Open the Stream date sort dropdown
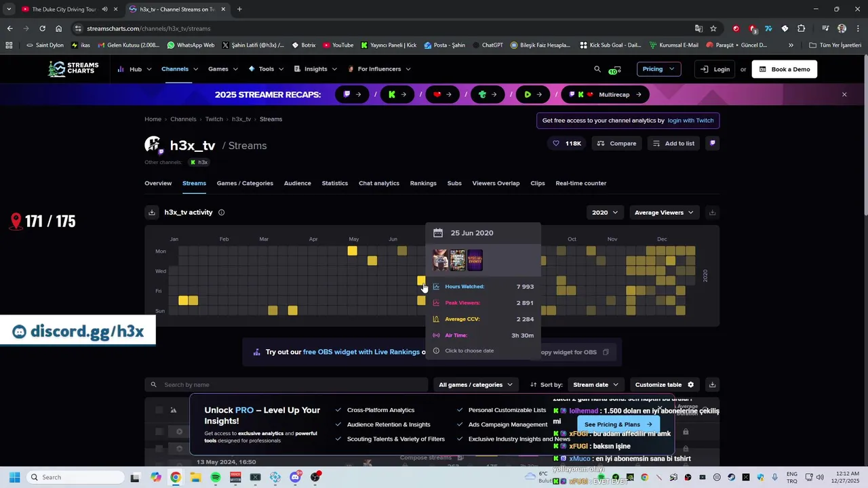868x488 pixels. pyautogui.click(x=595, y=384)
